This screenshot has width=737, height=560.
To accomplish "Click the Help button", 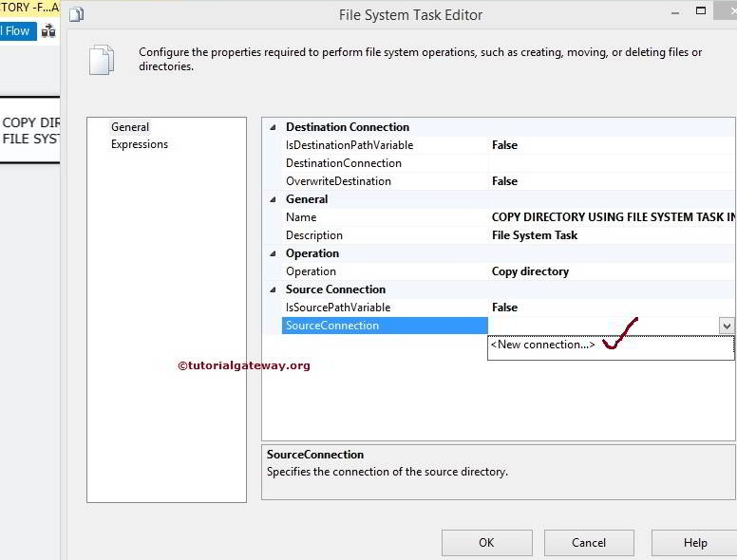I will click(694, 542).
